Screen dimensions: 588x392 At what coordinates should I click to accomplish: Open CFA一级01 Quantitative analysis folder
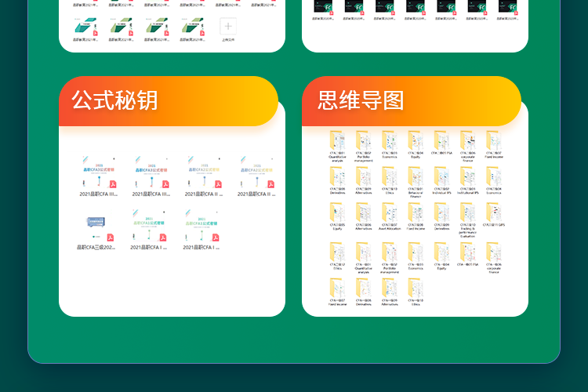point(363,258)
